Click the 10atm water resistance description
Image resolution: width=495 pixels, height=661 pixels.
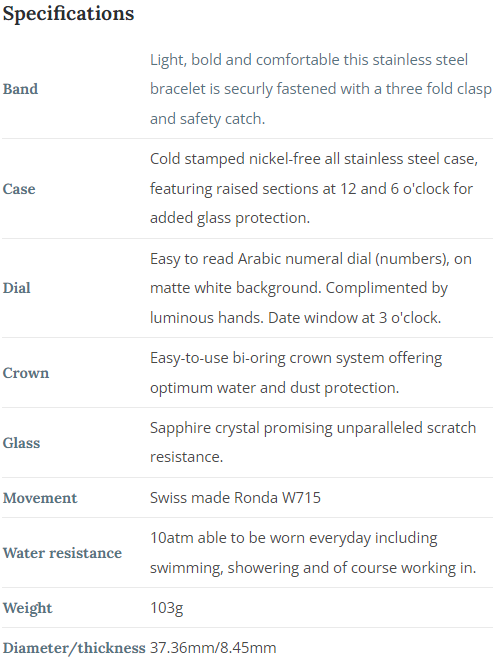point(313,553)
